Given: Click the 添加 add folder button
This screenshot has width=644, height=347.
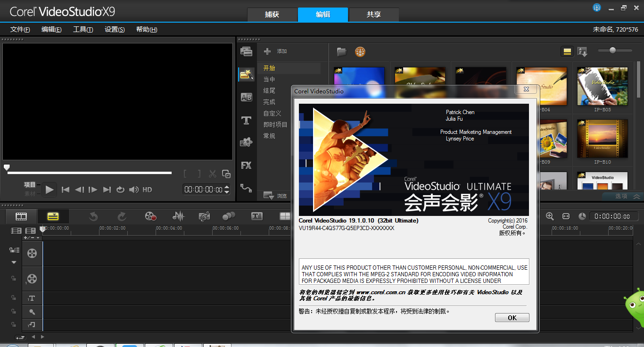Looking at the screenshot, I should pyautogui.click(x=275, y=51).
